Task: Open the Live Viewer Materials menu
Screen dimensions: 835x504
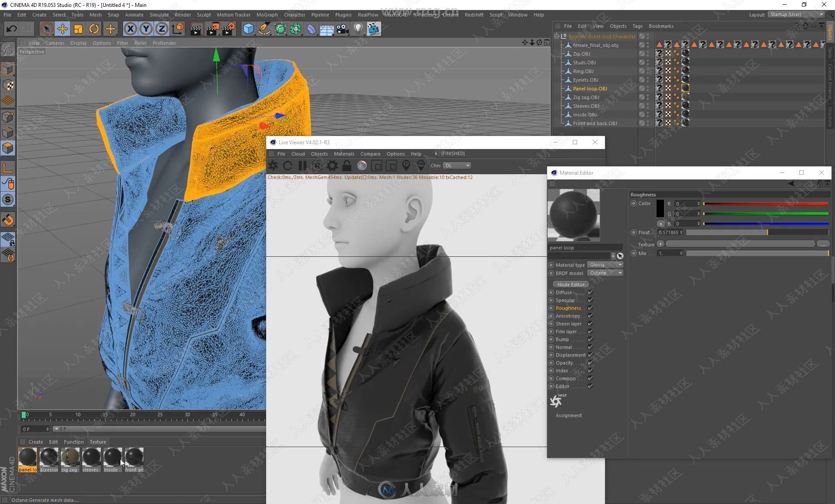Action: [x=344, y=154]
